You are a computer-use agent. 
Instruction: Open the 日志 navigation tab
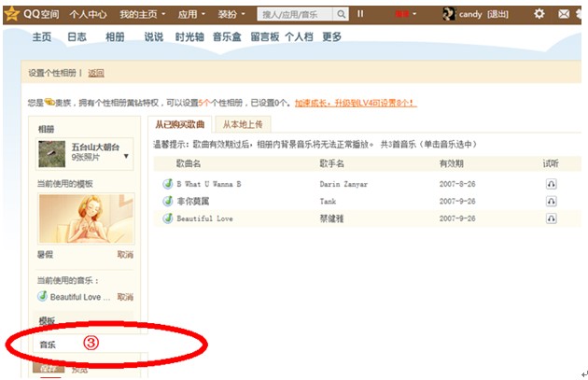[x=77, y=36]
